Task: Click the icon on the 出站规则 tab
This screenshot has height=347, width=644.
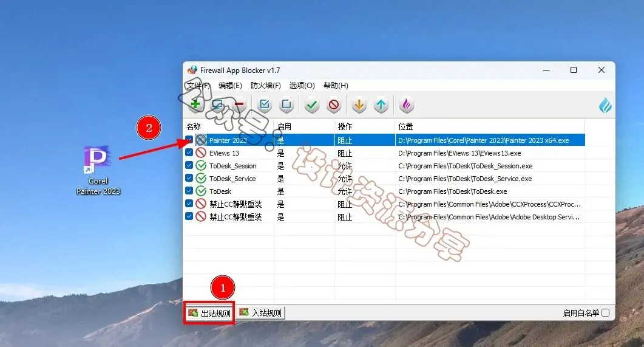Action: [193, 313]
